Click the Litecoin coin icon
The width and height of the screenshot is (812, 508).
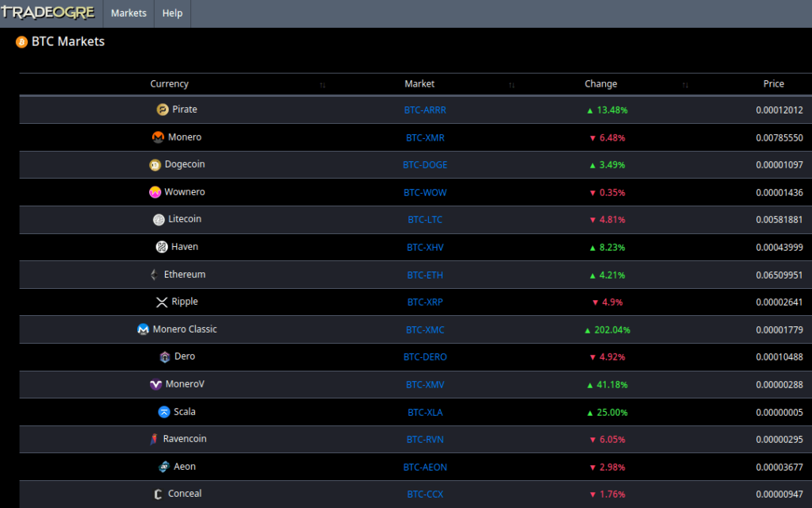[159, 220]
